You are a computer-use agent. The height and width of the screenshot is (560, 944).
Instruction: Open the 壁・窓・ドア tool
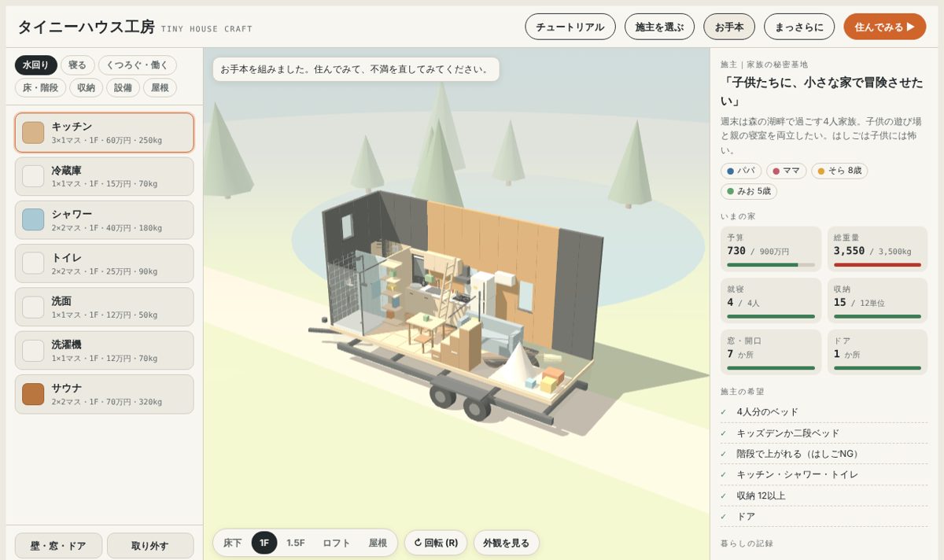pyautogui.click(x=59, y=546)
